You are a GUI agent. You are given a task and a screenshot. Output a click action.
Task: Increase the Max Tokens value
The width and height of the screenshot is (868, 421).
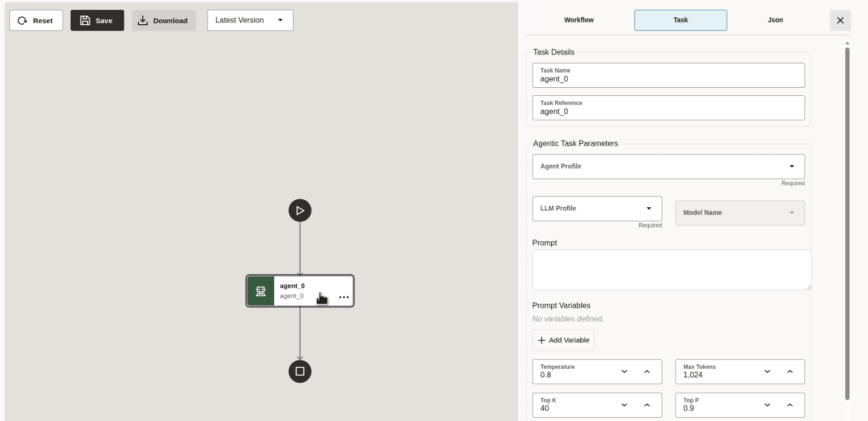(790, 371)
